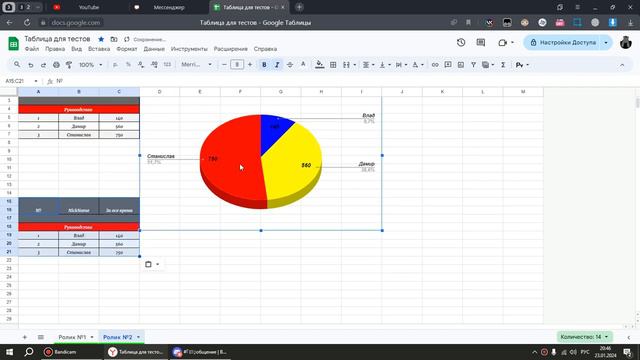
Task: Open the Данные menu
Action: click(x=154, y=49)
